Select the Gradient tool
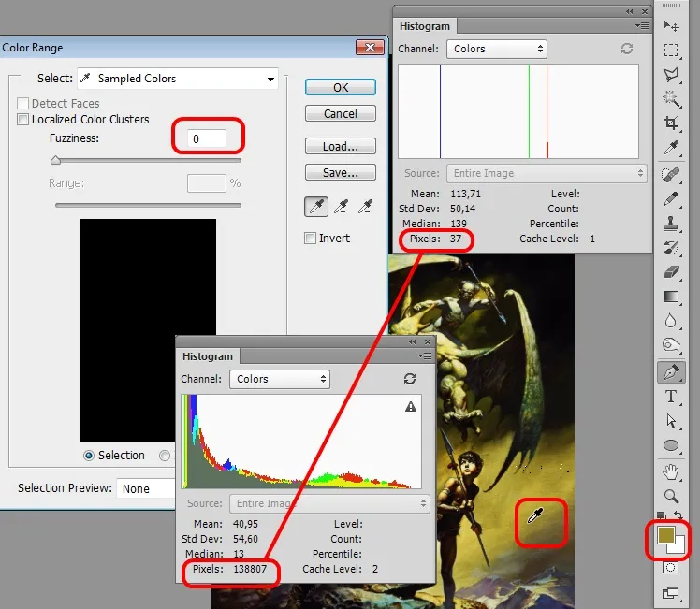 [671, 297]
